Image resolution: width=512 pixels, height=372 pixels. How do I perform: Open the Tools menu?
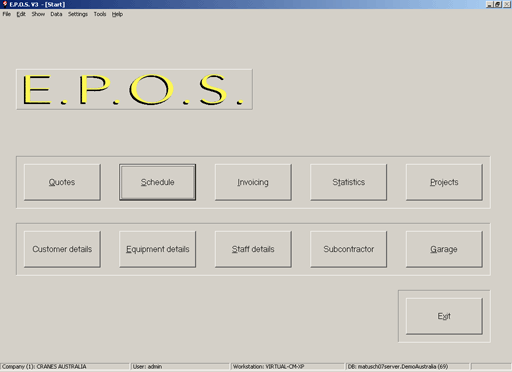click(x=100, y=14)
